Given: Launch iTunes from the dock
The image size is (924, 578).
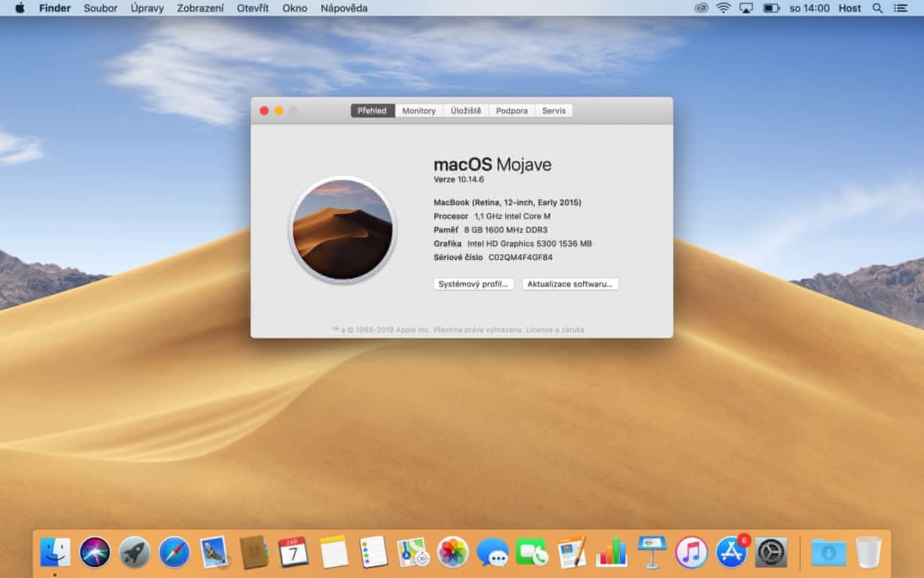Looking at the screenshot, I should tap(691, 553).
